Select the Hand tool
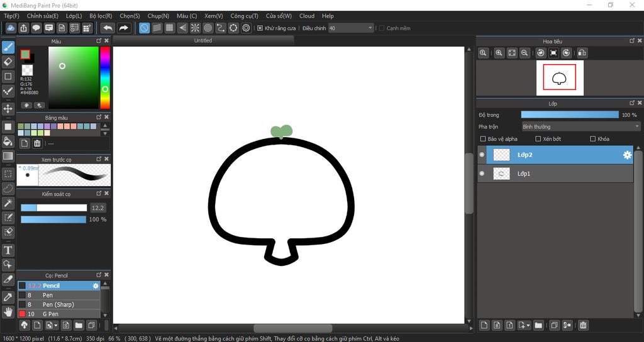The height and width of the screenshot is (342, 644). point(8,312)
